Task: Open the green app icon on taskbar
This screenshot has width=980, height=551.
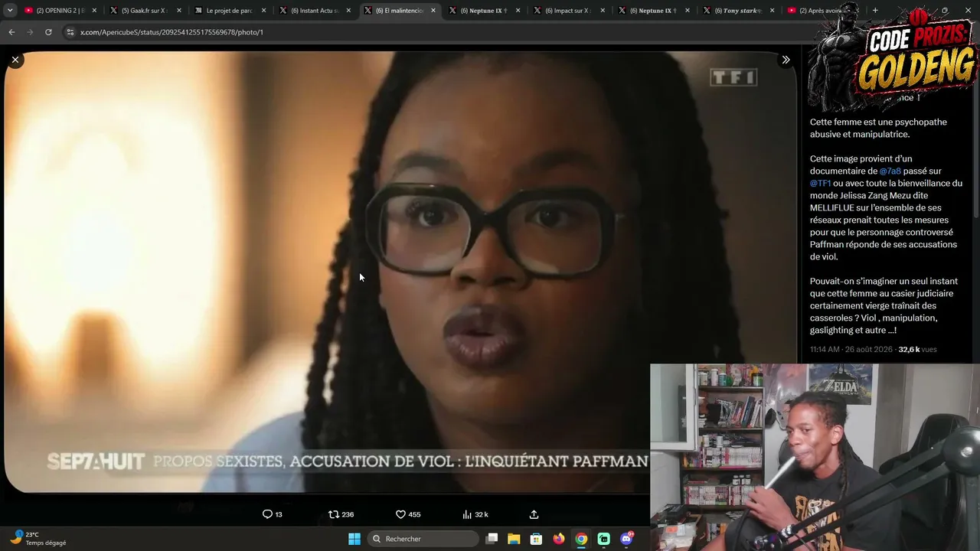Action: point(603,539)
